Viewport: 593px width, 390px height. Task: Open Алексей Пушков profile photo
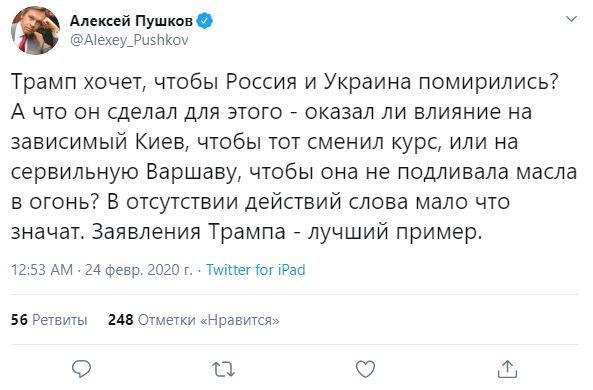click(x=36, y=30)
